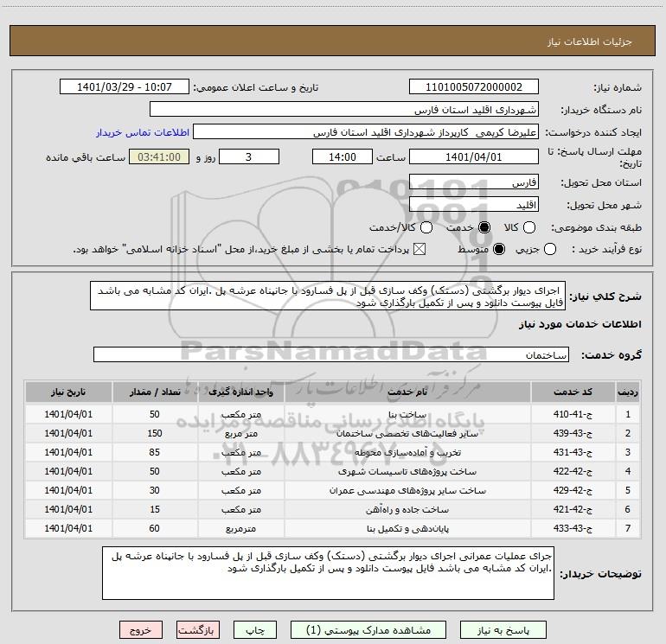Click the days remaining field showing 3
This screenshot has height=644, width=666.
click(249, 156)
